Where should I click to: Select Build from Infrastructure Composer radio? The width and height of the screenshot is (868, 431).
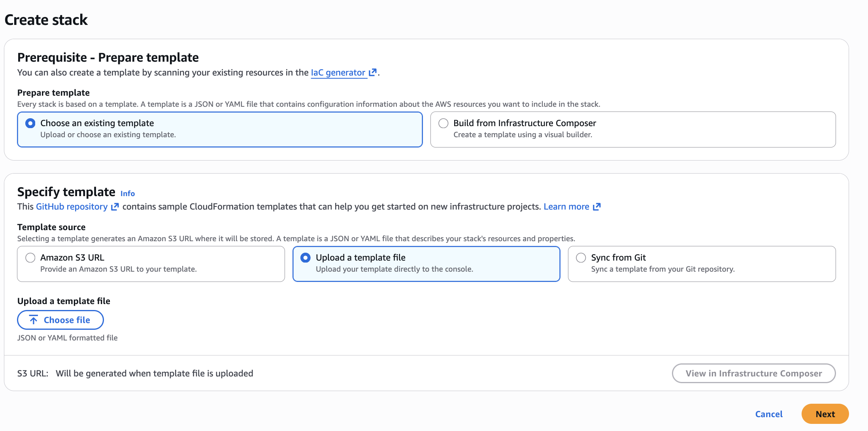pyautogui.click(x=443, y=123)
